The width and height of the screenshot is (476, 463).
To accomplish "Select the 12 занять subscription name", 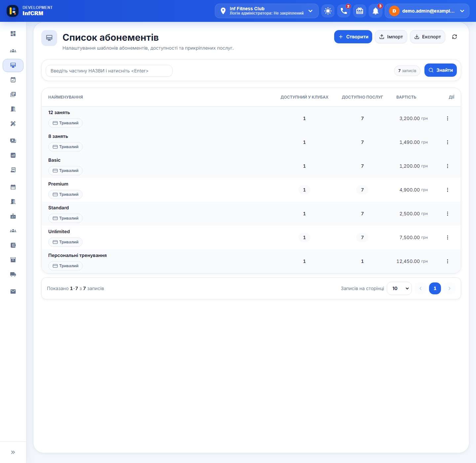I will pos(59,112).
